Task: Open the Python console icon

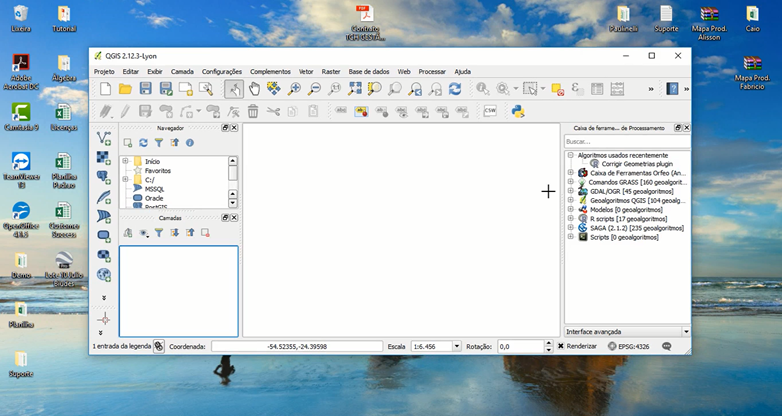Action: (518, 111)
